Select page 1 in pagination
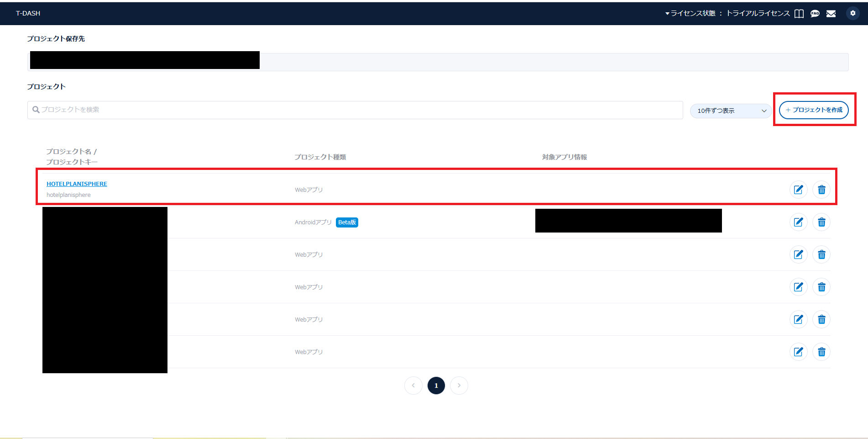Screen dimensions: 868x439 click(x=436, y=386)
